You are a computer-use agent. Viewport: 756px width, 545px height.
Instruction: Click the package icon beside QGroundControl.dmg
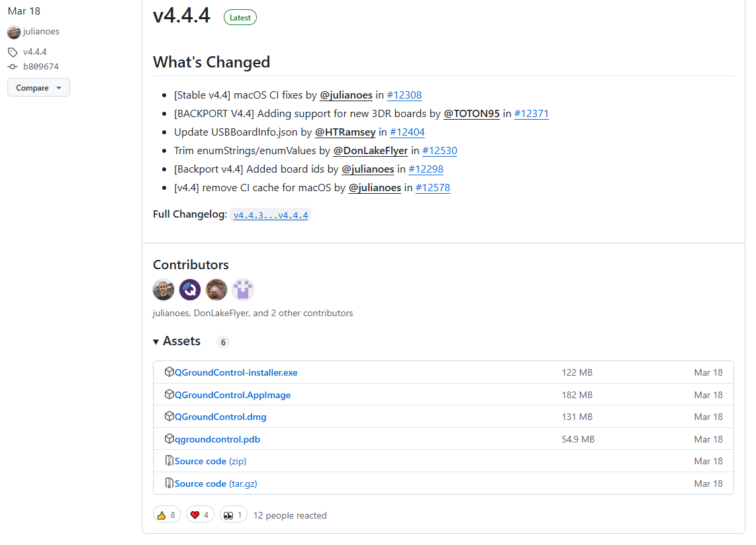(x=169, y=417)
